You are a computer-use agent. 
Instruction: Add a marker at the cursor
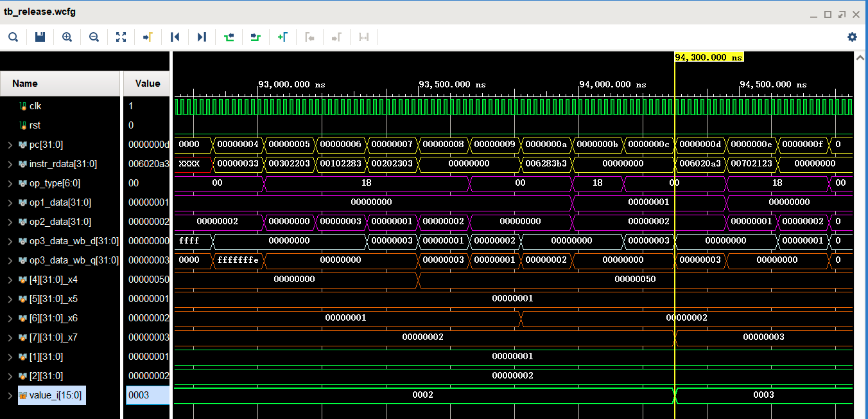[x=282, y=37]
